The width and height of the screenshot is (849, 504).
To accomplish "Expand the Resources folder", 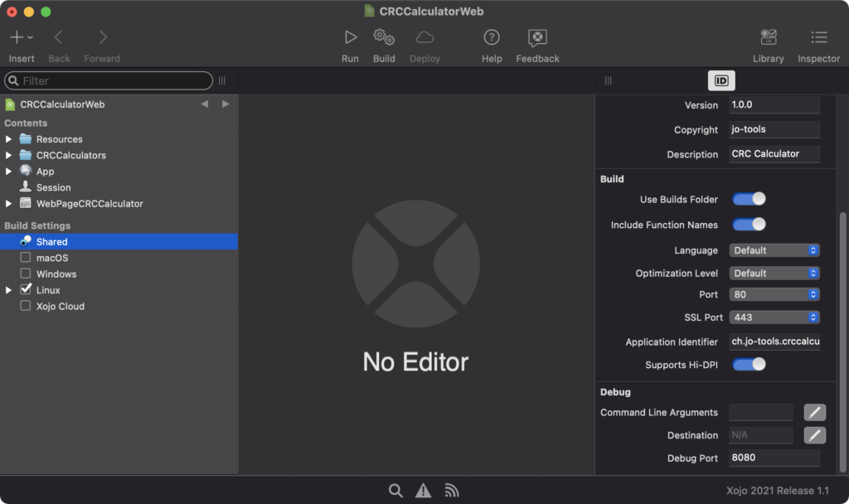I will 8,139.
